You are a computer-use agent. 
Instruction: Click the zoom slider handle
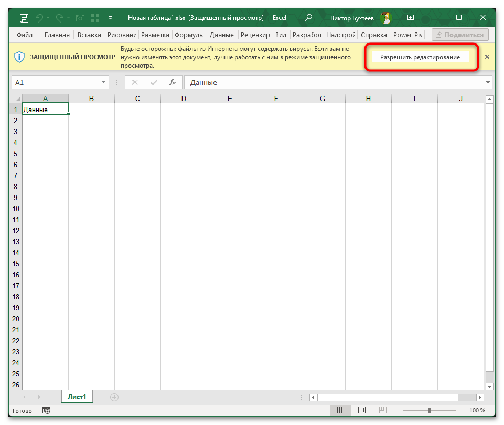pos(430,410)
